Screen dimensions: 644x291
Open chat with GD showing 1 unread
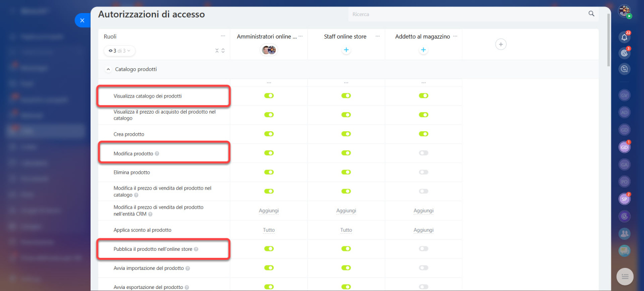pos(624,147)
